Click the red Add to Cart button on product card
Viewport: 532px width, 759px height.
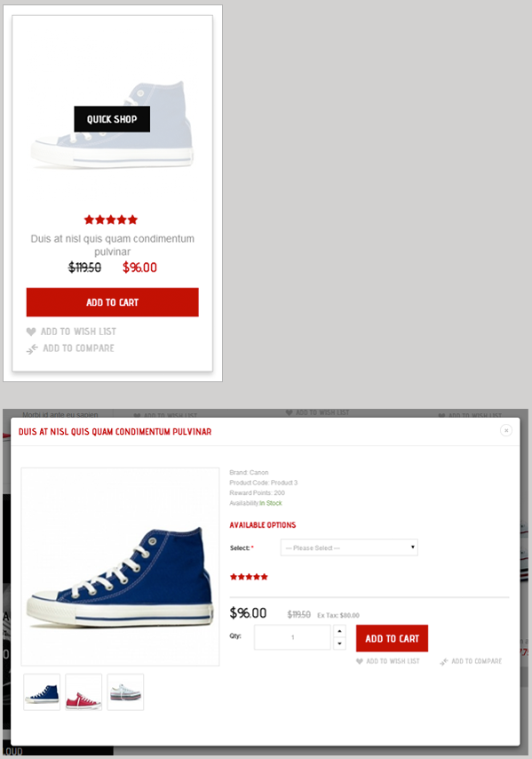coord(112,302)
